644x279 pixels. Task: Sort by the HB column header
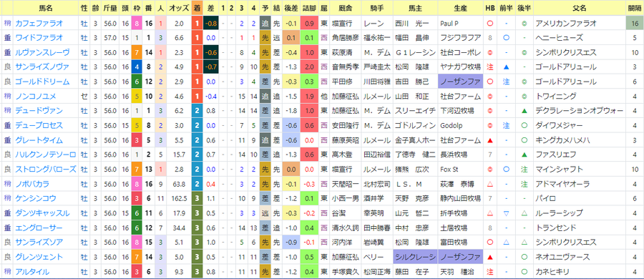click(x=489, y=8)
